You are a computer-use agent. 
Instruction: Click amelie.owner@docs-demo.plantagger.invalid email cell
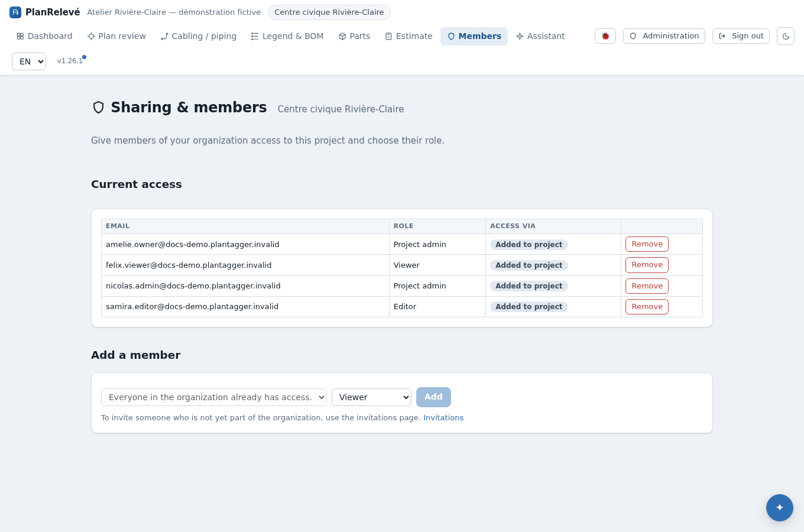[x=245, y=244]
